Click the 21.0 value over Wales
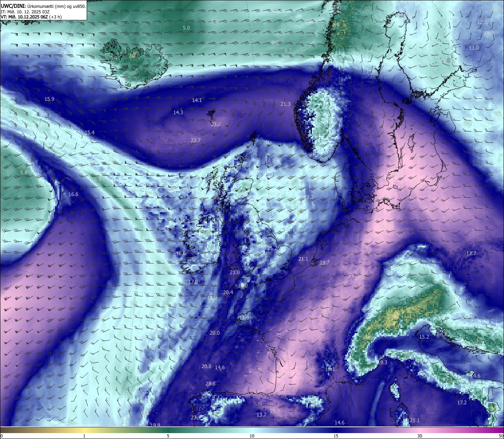Image resolution: width=504 pixels, height=439 pixels. point(235,272)
